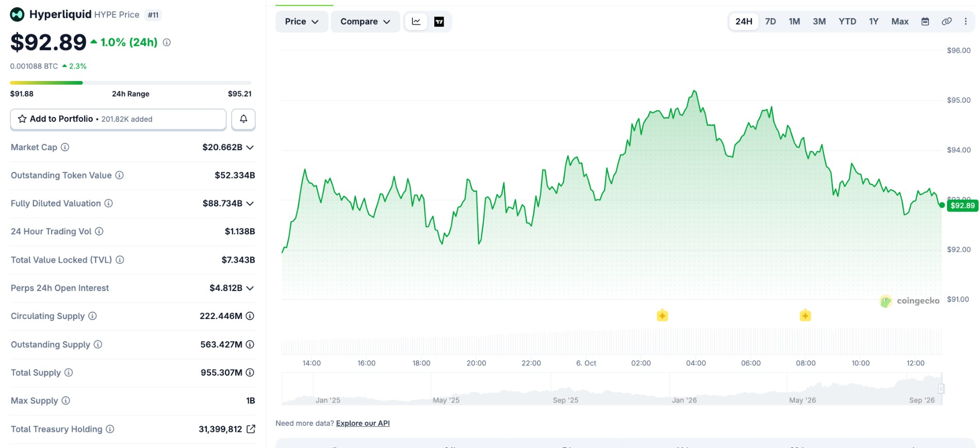Click info icon beside Circulating Supply label
The width and height of the screenshot is (980, 448).
point(92,316)
